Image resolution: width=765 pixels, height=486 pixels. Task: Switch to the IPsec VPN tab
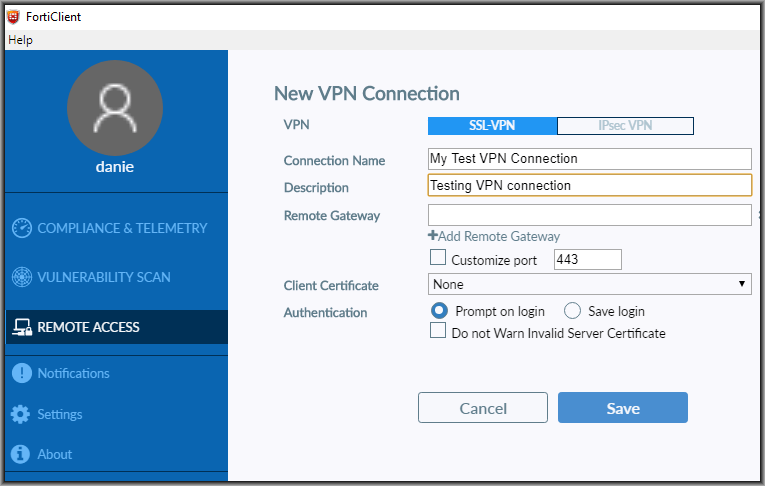tap(625, 125)
